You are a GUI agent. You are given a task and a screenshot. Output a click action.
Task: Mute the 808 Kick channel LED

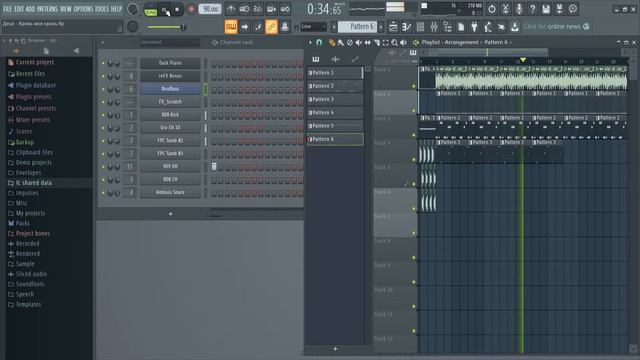pyautogui.click(x=103, y=115)
